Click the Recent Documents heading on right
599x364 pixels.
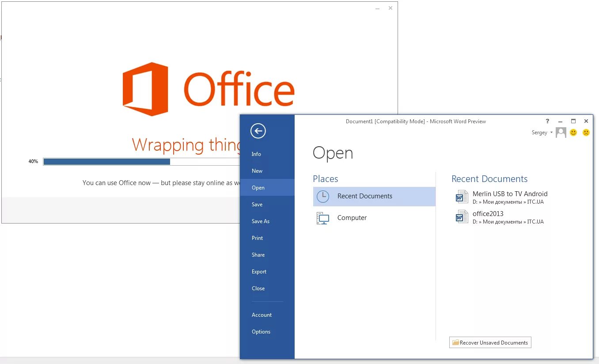489,179
